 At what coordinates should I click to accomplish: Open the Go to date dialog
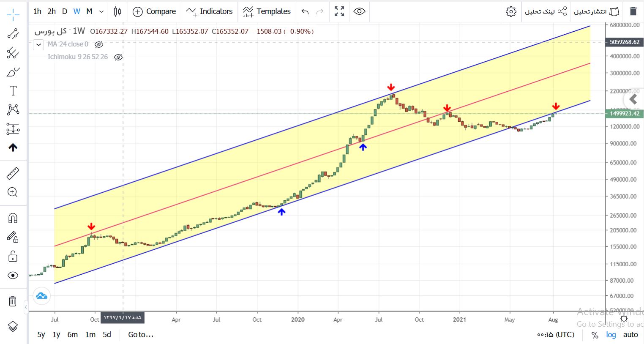click(141, 335)
